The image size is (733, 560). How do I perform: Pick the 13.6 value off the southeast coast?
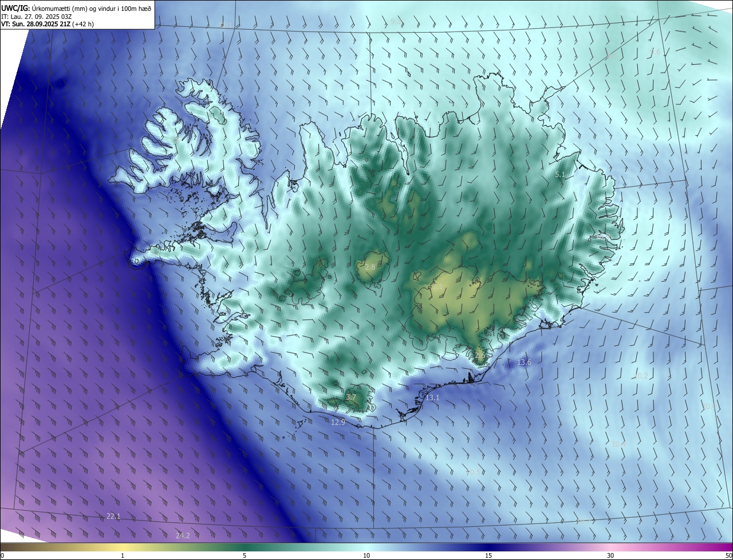tap(524, 362)
